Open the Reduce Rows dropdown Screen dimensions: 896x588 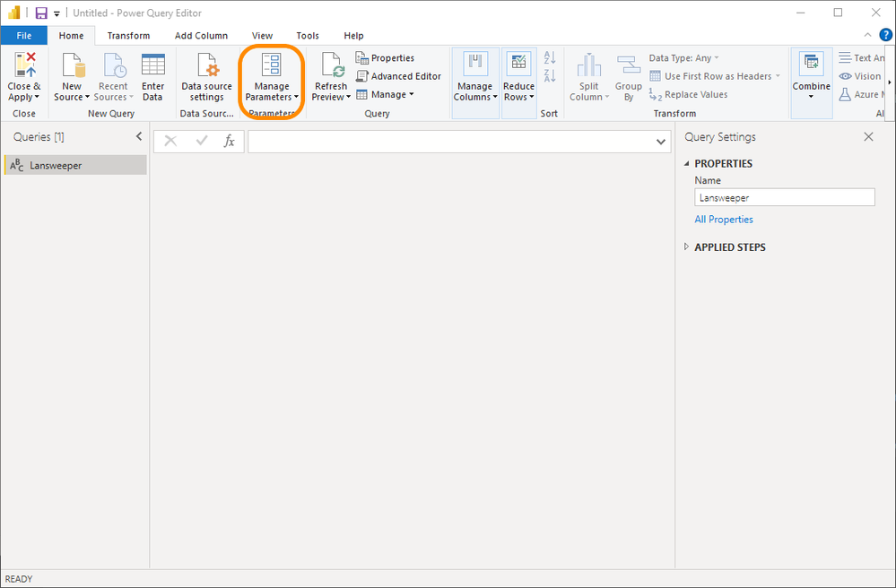pyautogui.click(x=518, y=77)
